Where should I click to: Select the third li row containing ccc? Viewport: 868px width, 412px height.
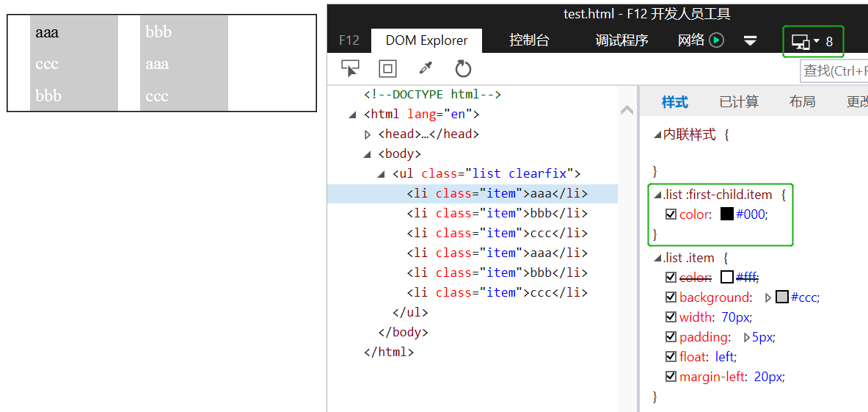[x=497, y=233]
